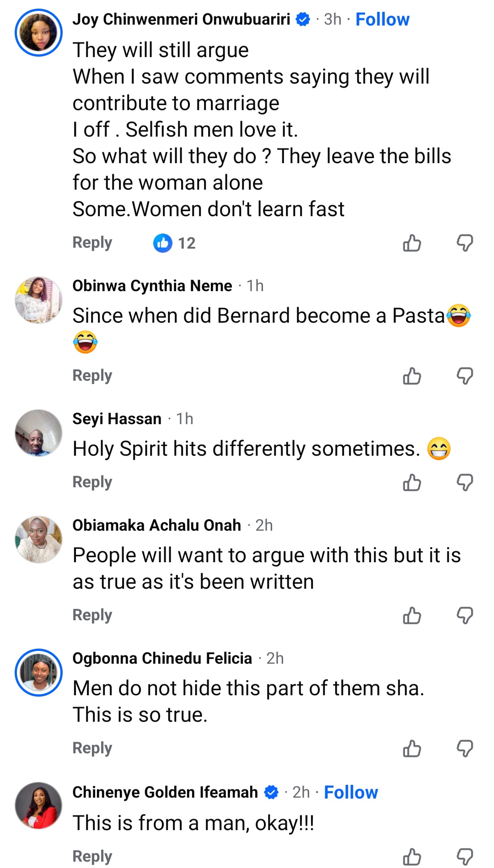
Task: Thumbs up Seyi Hassan's Holy Spirit comment
Action: coord(412,483)
